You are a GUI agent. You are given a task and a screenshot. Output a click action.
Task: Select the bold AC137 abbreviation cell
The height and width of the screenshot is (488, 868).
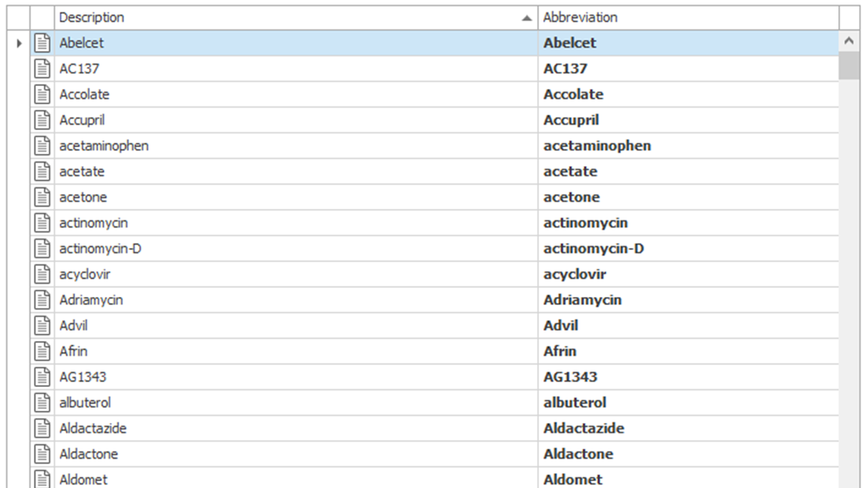688,68
